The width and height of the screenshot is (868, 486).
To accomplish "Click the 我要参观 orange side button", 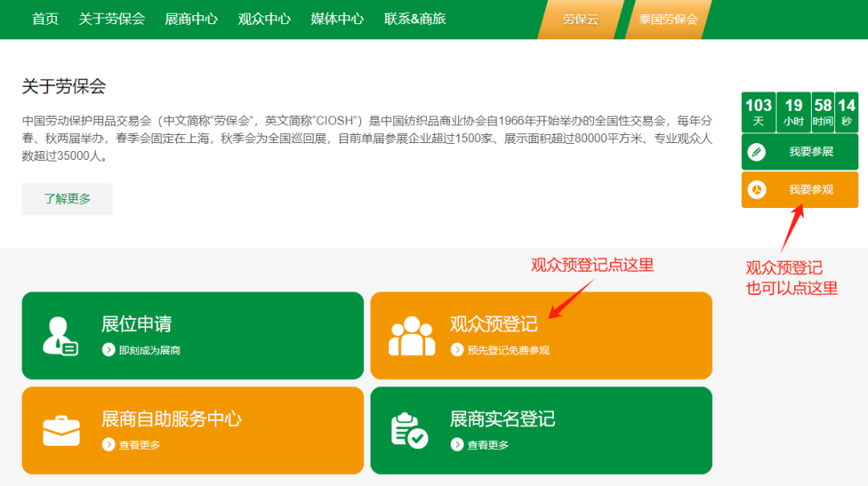I will pyautogui.click(x=800, y=190).
